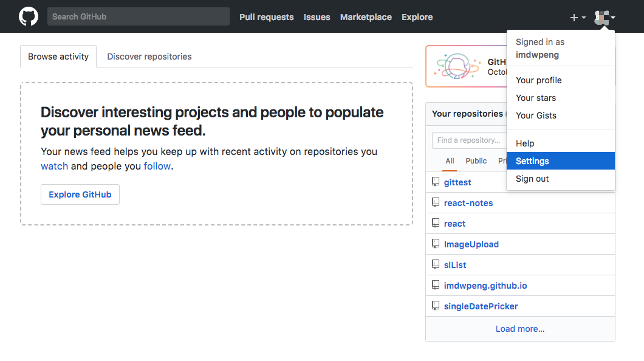Open Your profile from the dropdown
This screenshot has width=644, height=361.
click(538, 80)
